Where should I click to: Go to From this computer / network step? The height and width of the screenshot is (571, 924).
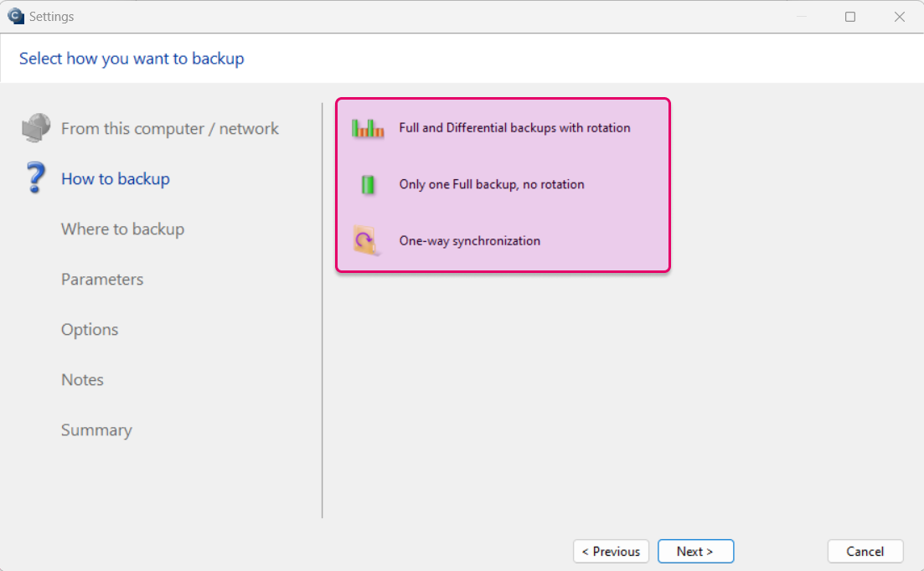click(170, 128)
